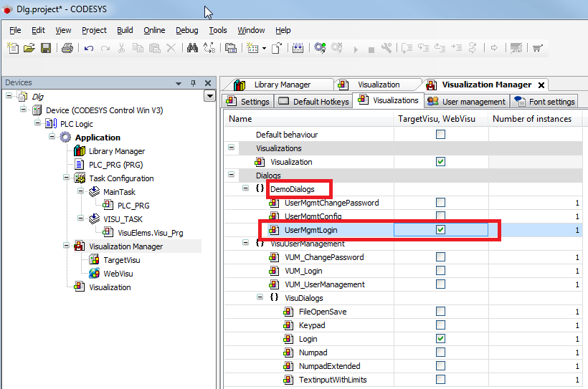Enable the Keypad dialog checkbox

tap(441, 325)
